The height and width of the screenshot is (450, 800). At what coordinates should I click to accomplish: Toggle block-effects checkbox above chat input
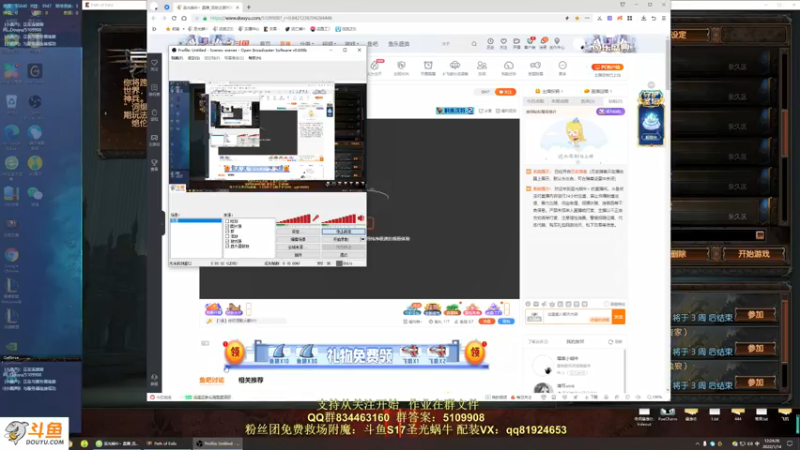pyautogui.click(x=607, y=304)
